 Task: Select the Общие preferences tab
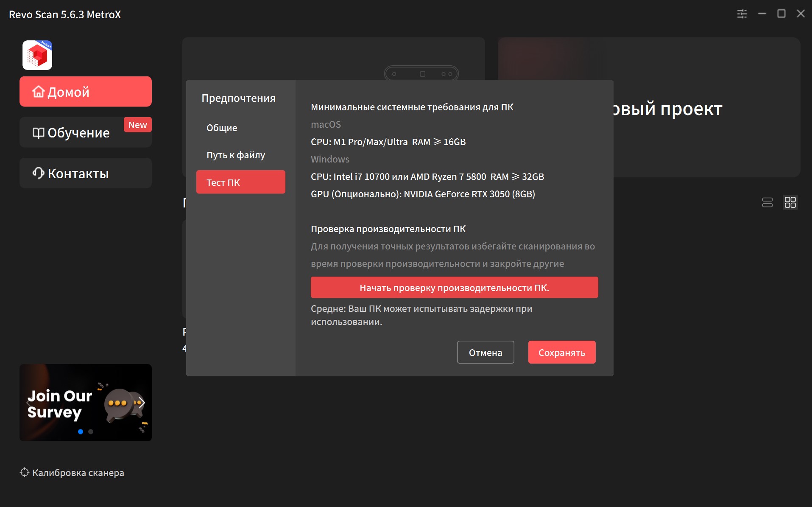[241, 128]
